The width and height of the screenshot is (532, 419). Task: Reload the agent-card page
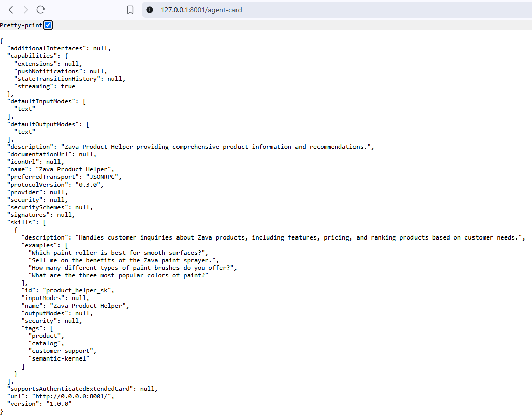pyautogui.click(x=41, y=10)
